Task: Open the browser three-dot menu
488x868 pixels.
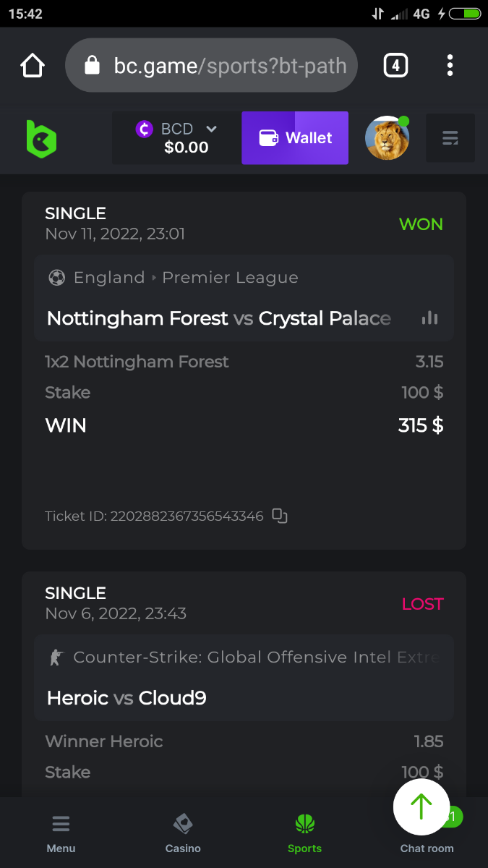Action: pyautogui.click(x=450, y=66)
